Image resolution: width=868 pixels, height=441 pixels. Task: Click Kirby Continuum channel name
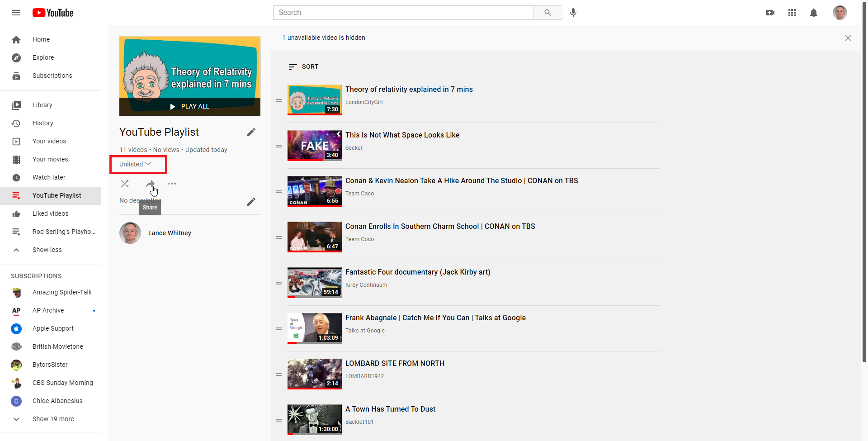point(366,285)
